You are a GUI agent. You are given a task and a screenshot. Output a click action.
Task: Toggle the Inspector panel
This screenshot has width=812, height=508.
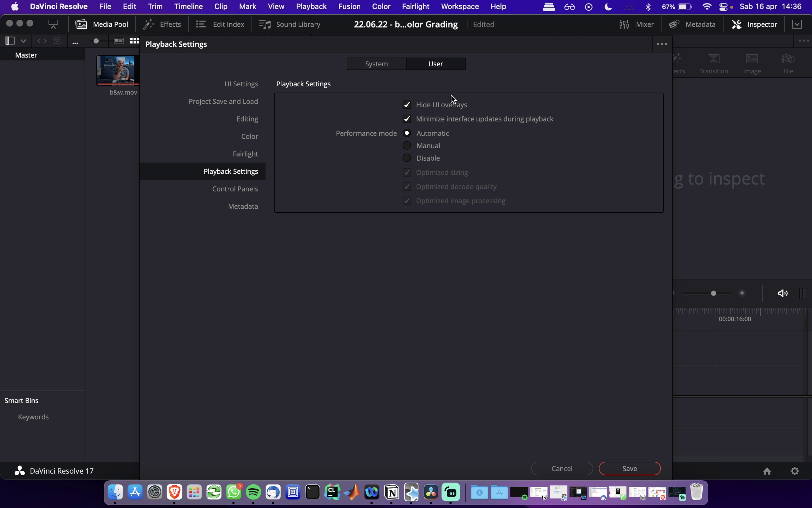tap(754, 24)
